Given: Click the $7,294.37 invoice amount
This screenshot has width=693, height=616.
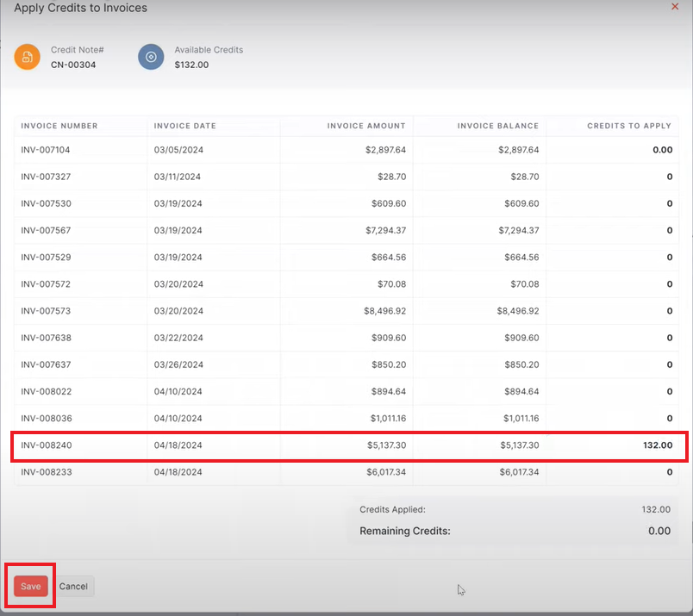Looking at the screenshot, I should (x=385, y=230).
